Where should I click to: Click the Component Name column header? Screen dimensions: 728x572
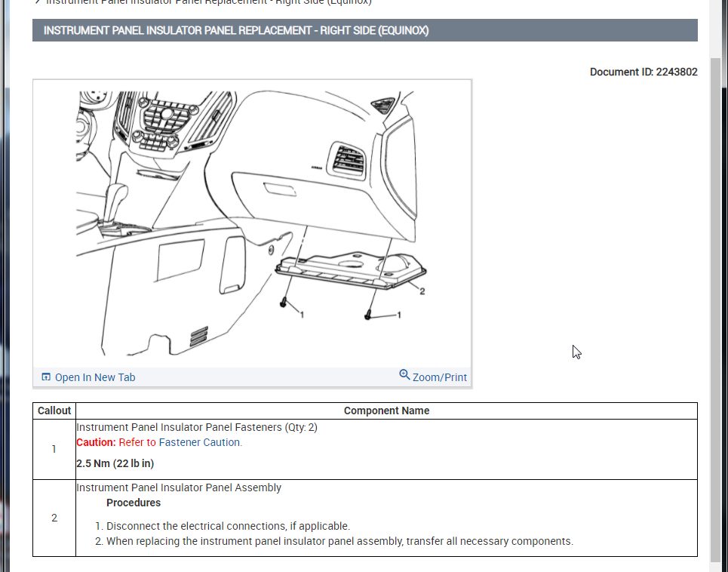[x=386, y=411]
